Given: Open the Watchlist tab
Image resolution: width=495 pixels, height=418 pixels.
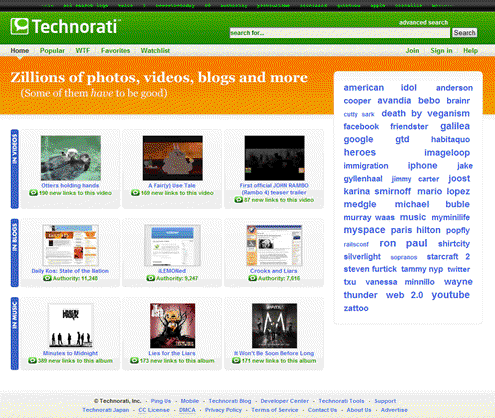Looking at the screenshot, I should (155, 51).
